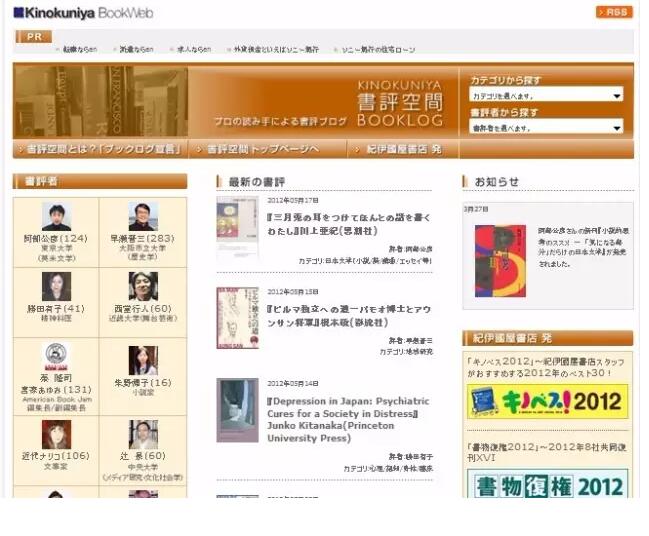Open reviewer link ending in (60) above 中央大学
Image resolution: width=649 pixels, height=536 pixels.
click(x=143, y=456)
